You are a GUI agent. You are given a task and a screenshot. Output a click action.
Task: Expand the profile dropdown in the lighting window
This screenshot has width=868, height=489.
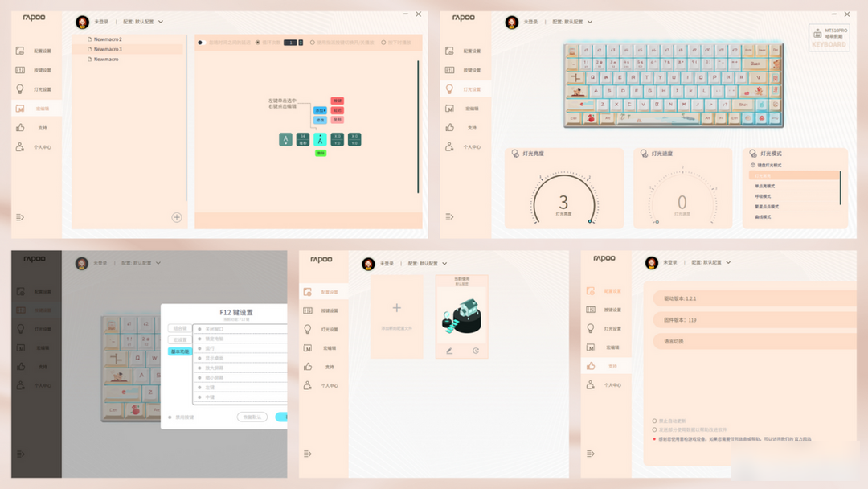point(590,23)
